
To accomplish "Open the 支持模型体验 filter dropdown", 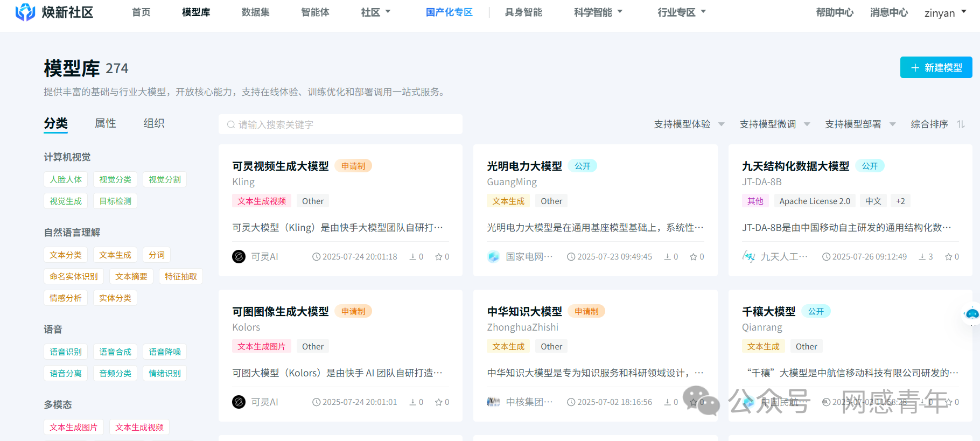I will [690, 124].
